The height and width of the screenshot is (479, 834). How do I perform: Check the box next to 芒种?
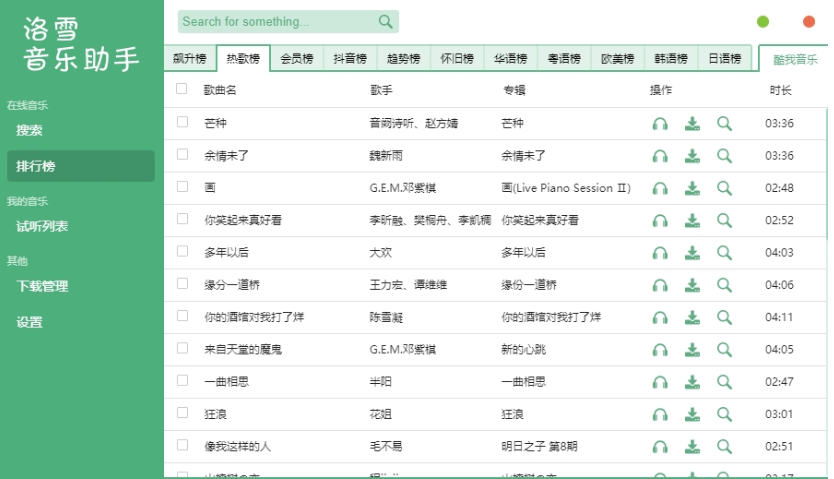click(x=182, y=122)
